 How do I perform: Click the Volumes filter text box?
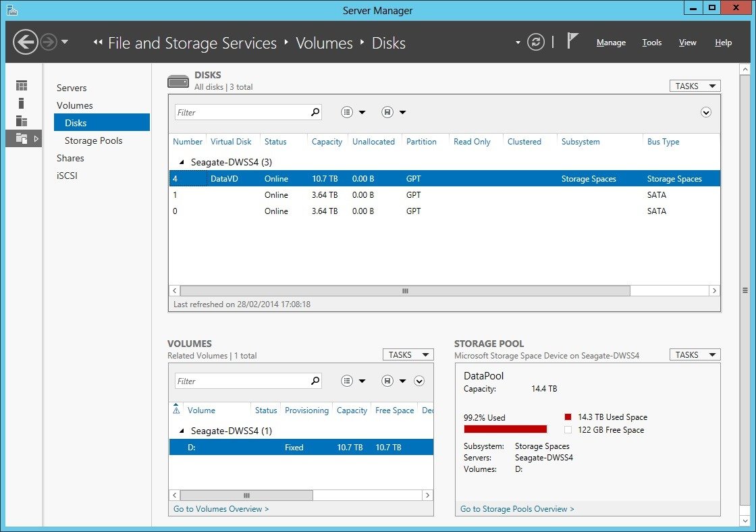[242, 381]
